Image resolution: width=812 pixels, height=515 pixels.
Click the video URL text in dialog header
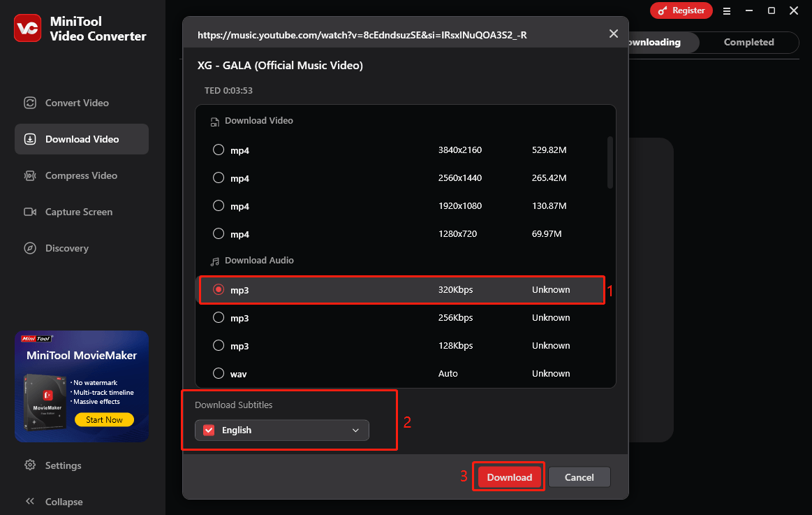[x=362, y=35]
